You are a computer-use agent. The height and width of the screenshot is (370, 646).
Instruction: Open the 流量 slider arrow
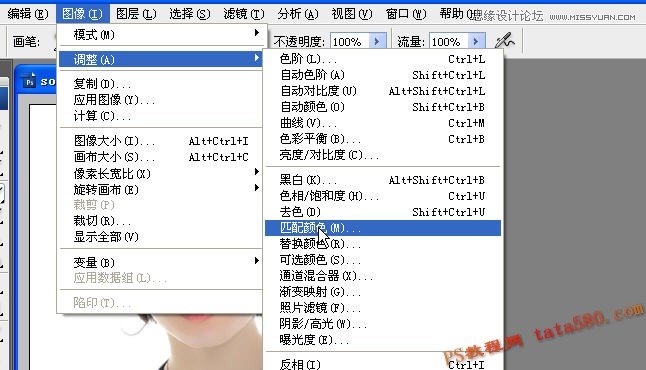[476, 42]
